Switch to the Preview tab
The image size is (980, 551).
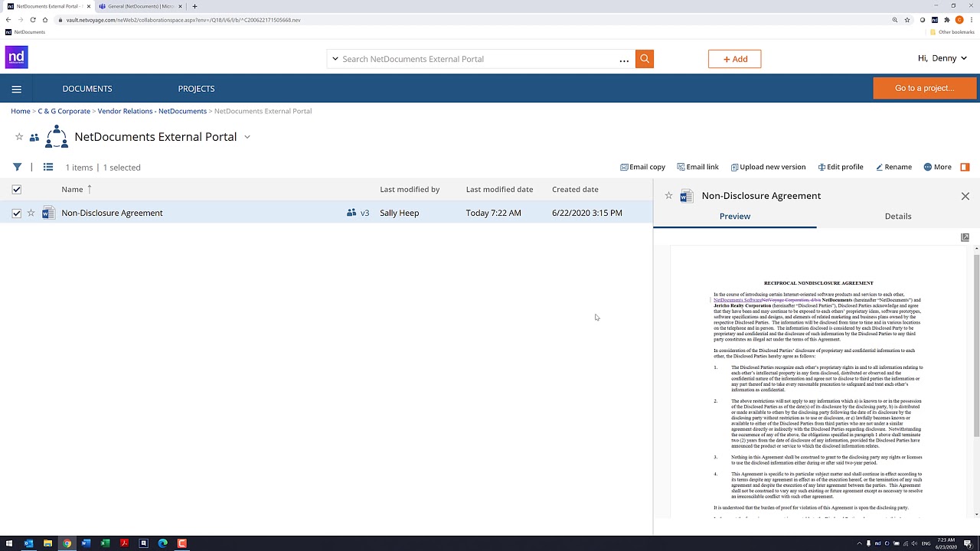pos(735,217)
